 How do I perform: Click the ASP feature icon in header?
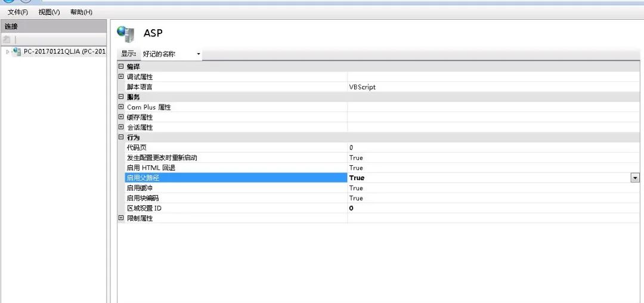click(126, 34)
